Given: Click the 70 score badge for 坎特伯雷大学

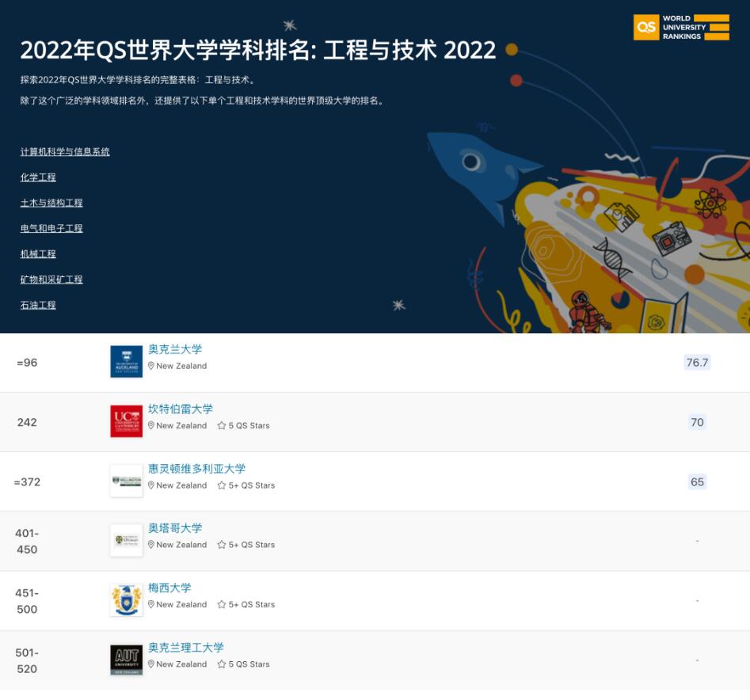Looking at the screenshot, I should [696, 422].
